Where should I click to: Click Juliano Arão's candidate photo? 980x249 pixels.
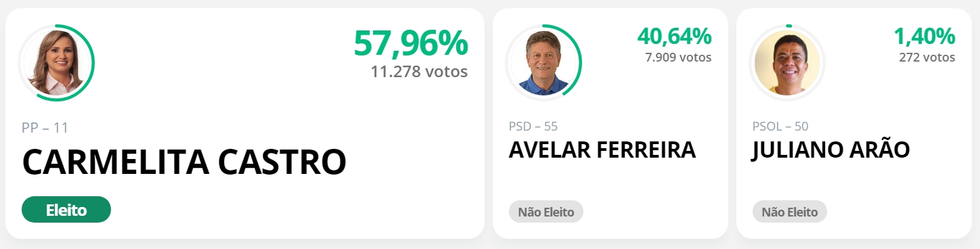click(787, 63)
